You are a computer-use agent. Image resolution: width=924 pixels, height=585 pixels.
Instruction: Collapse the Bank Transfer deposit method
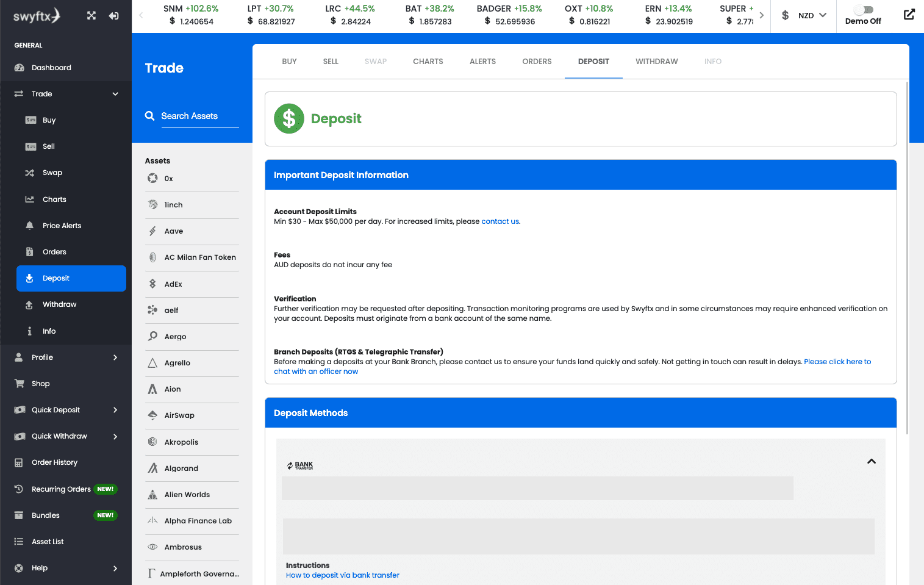tap(872, 461)
